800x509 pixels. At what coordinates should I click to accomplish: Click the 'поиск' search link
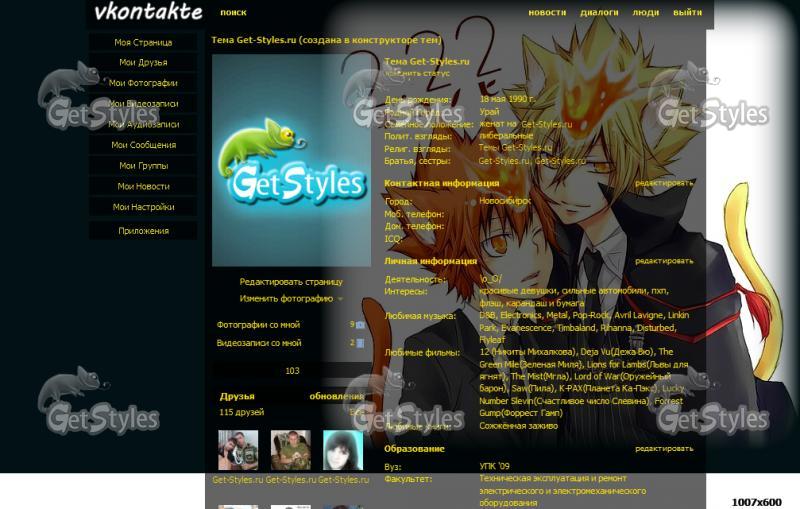pyautogui.click(x=233, y=13)
